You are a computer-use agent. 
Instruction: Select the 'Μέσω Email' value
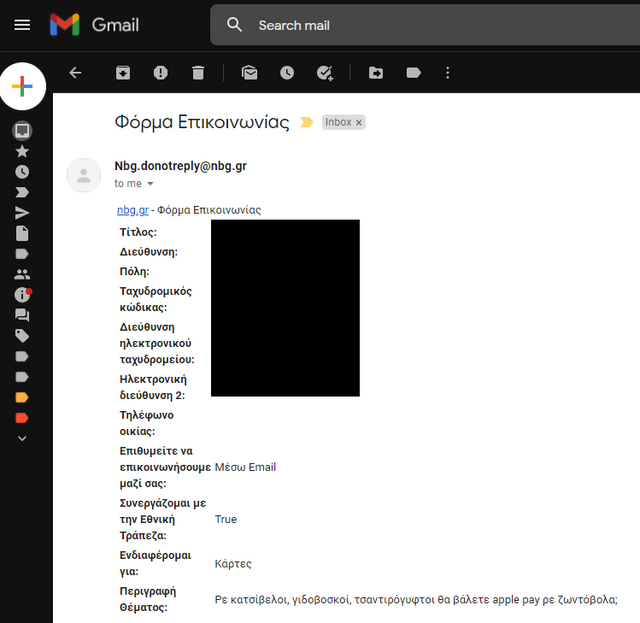point(245,467)
